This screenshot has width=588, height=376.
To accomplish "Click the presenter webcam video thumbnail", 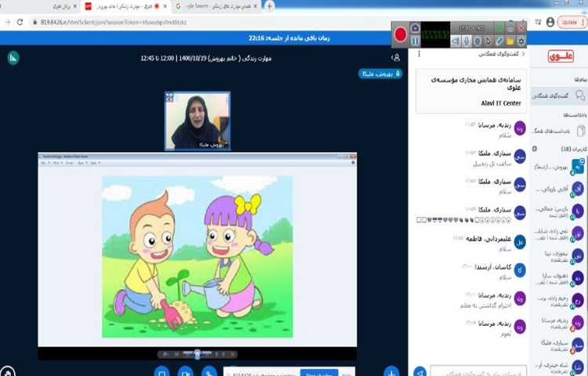I will pos(198,121).
